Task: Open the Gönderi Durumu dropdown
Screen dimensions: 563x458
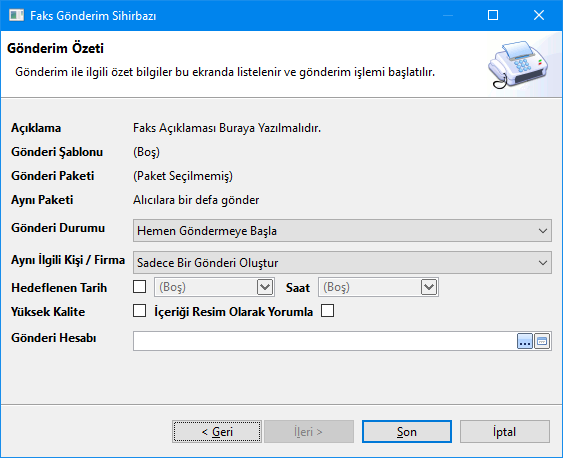Action: pyautogui.click(x=342, y=230)
